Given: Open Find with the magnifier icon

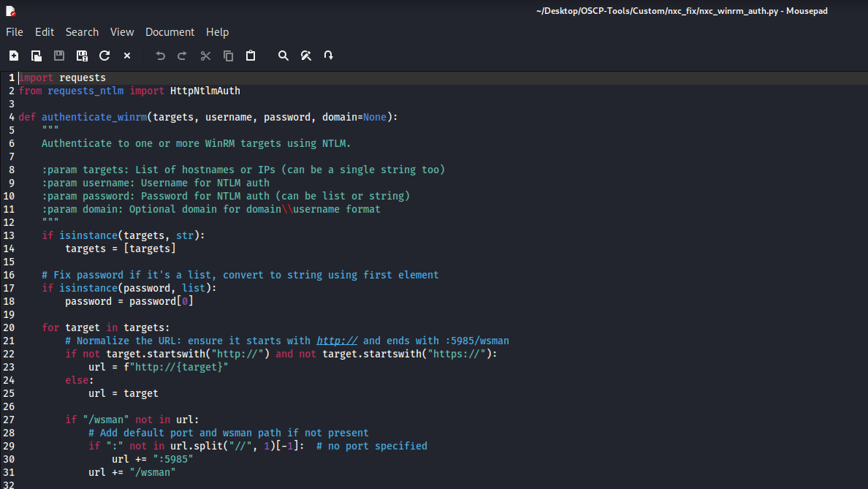Looking at the screenshot, I should pyautogui.click(x=283, y=56).
